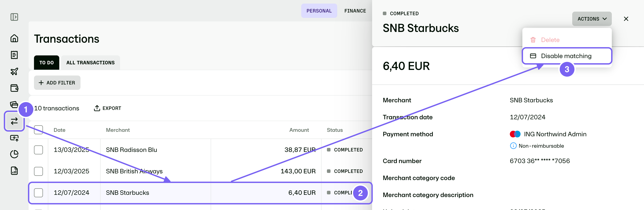Screen dimensions: 644x210
Task: Select the PERSONAL view tab
Action: pyautogui.click(x=319, y=11)
